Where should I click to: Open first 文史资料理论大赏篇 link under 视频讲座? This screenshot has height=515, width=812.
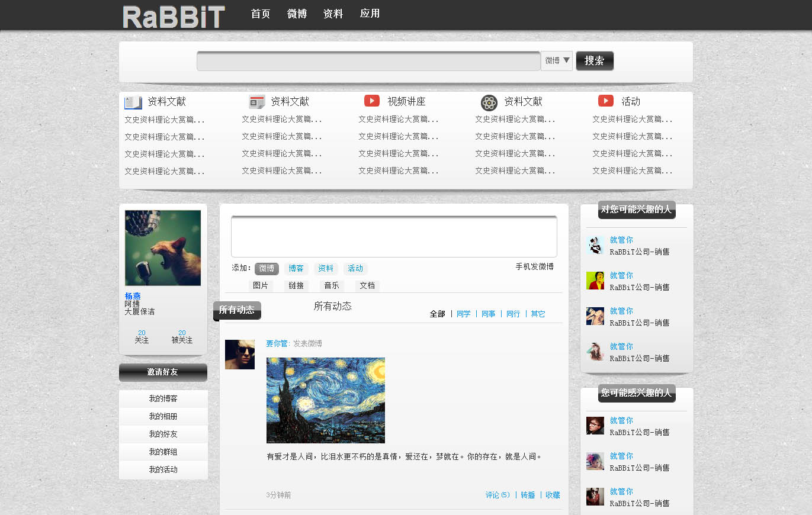point(399,120)
